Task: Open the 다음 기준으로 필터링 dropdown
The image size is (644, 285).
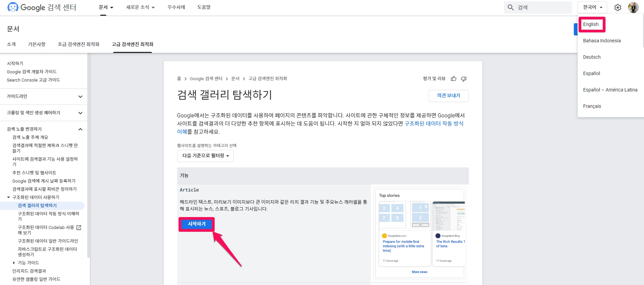Action: click(205, 156)
